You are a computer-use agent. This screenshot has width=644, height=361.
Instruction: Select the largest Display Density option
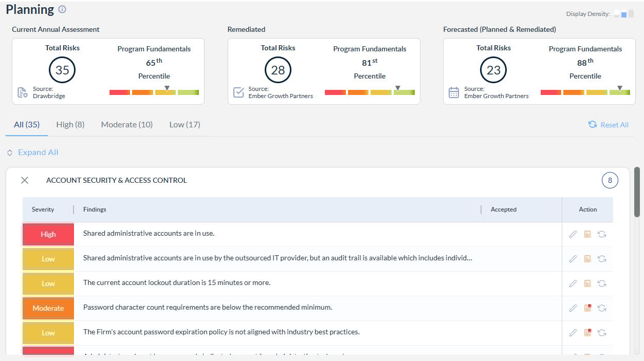pos(631,14)
